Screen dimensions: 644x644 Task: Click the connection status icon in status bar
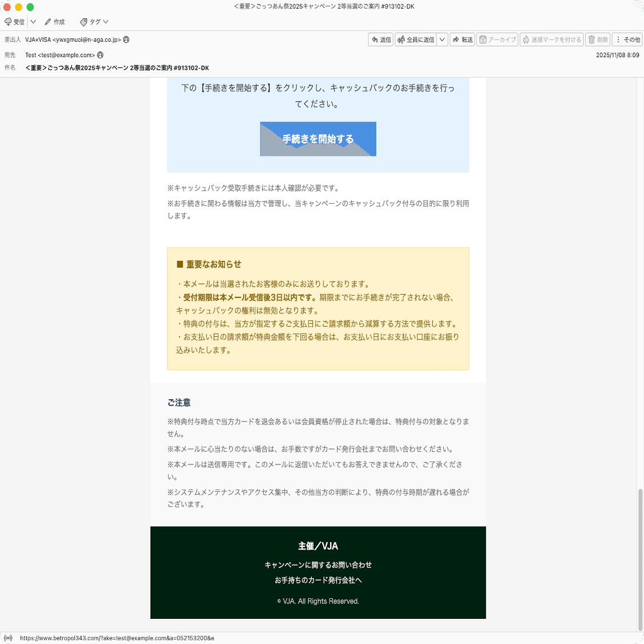(8, 638)
